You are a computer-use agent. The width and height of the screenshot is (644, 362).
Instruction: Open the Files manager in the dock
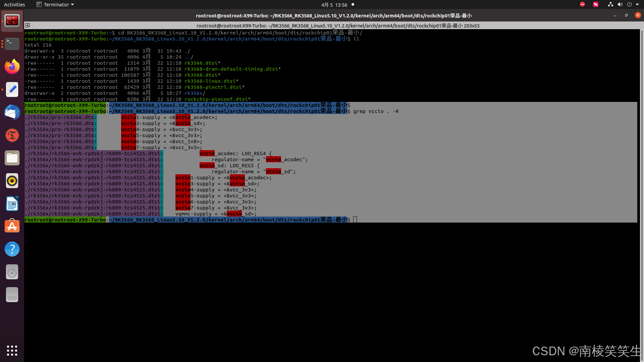tap(12, 158)
